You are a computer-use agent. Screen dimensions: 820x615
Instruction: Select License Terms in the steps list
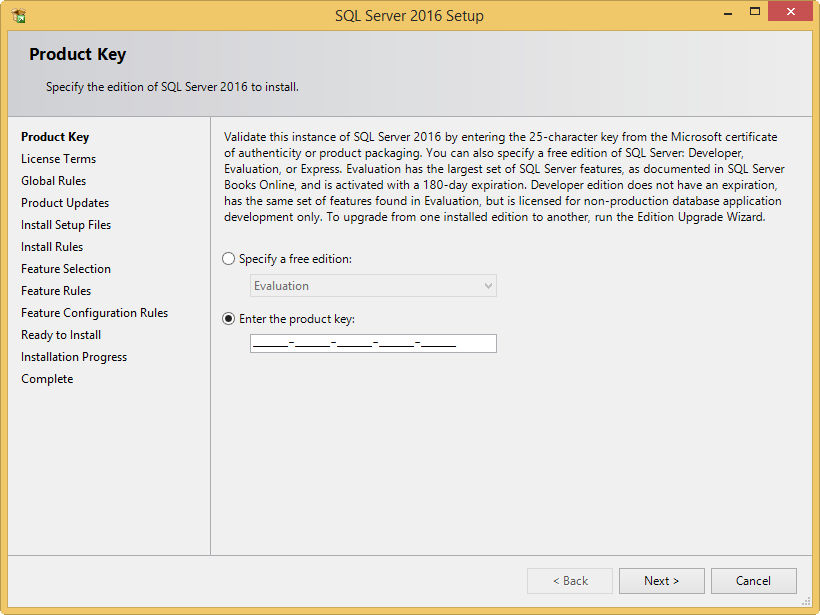click(x=59, y=159)
